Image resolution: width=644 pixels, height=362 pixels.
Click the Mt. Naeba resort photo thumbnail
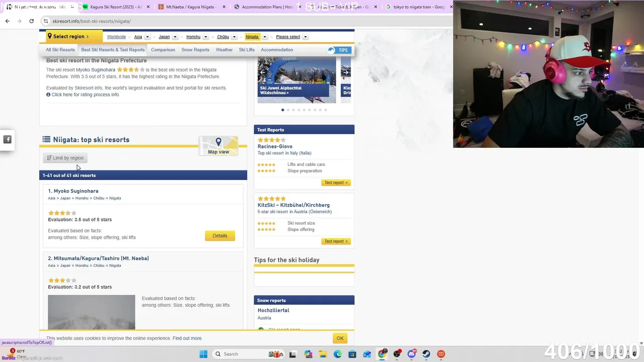[x=92, y=312]
